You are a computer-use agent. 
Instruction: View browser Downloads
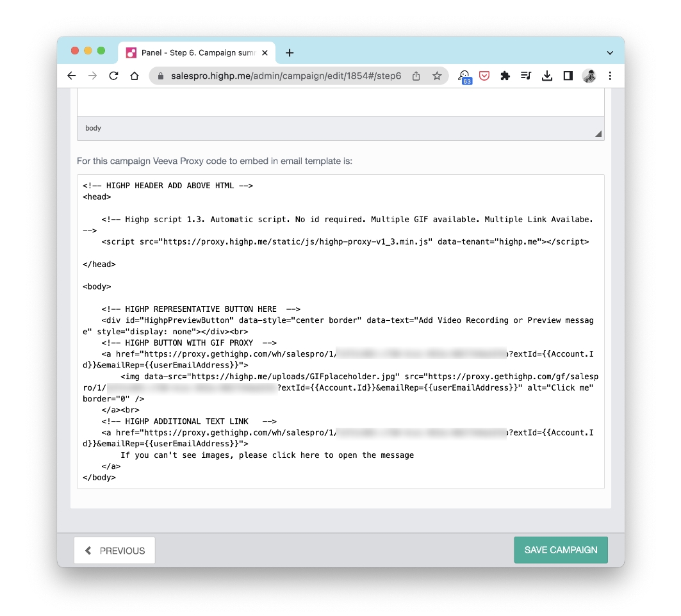pyautogui.click(x=547, y=76)
